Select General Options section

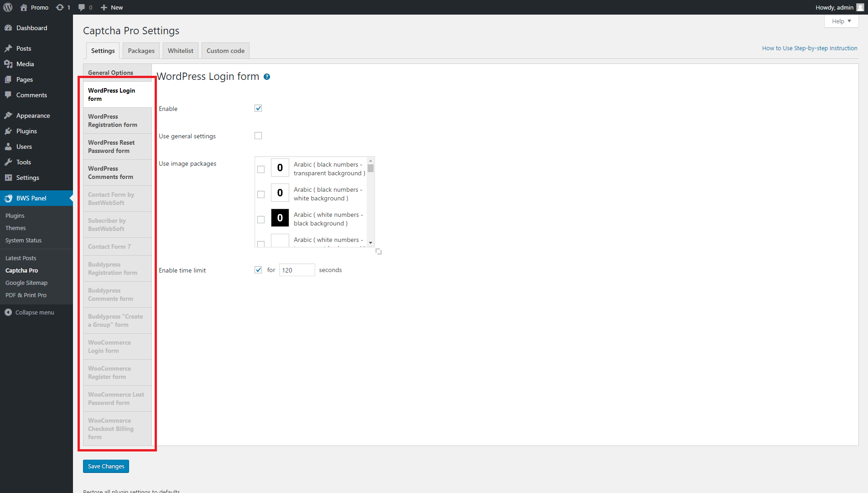(x=118, y=73)
